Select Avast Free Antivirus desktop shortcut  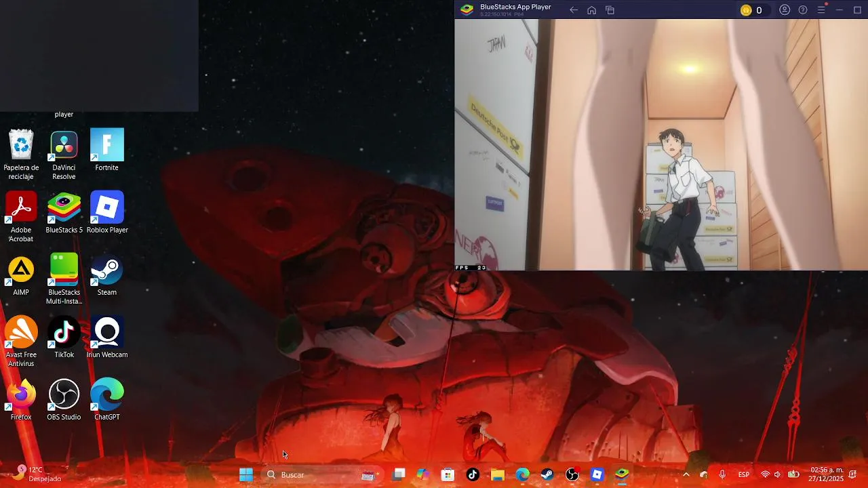point(21,342)
